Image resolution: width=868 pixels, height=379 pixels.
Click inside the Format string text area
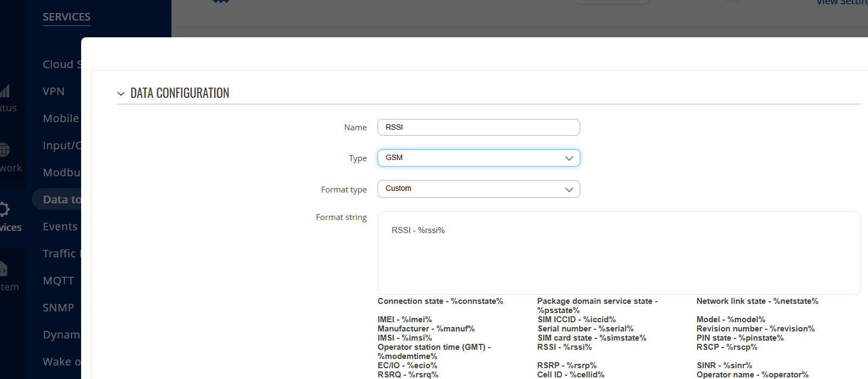coord(619,253)
